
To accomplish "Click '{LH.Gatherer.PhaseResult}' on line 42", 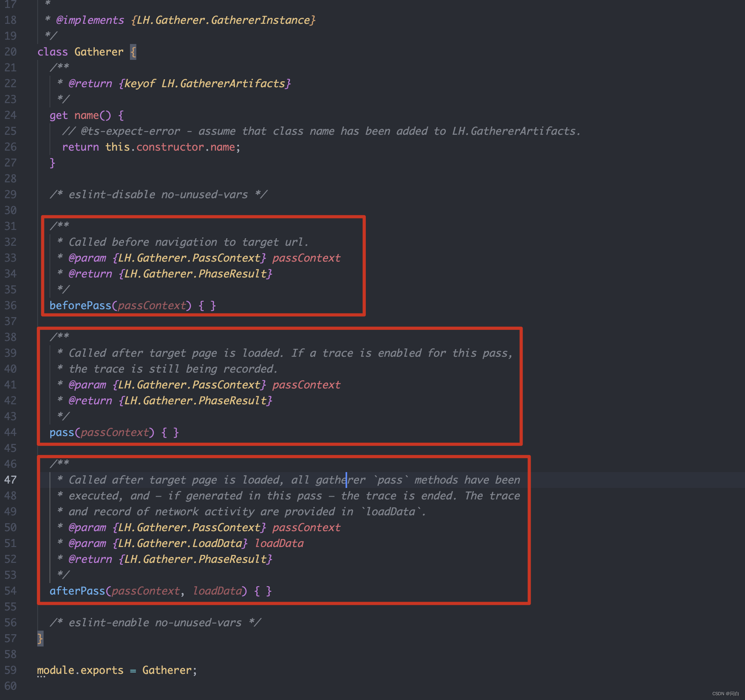I will coord(195,401).
